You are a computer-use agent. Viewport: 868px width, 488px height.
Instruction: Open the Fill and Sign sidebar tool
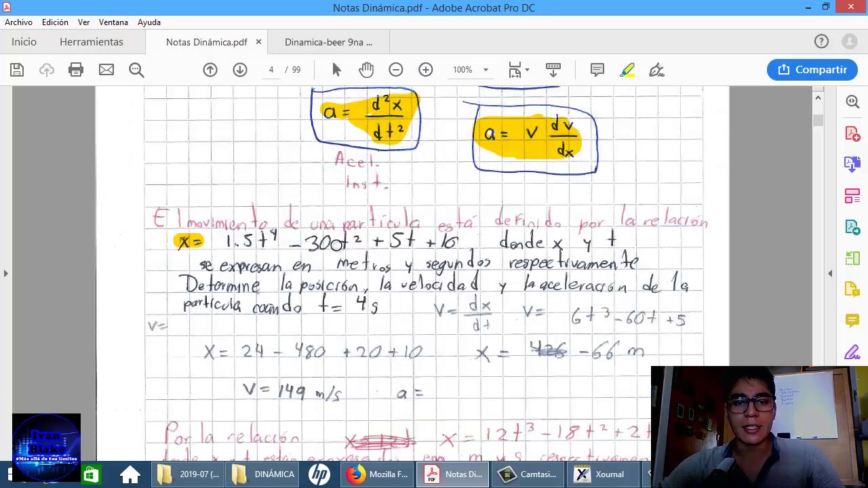852,352
